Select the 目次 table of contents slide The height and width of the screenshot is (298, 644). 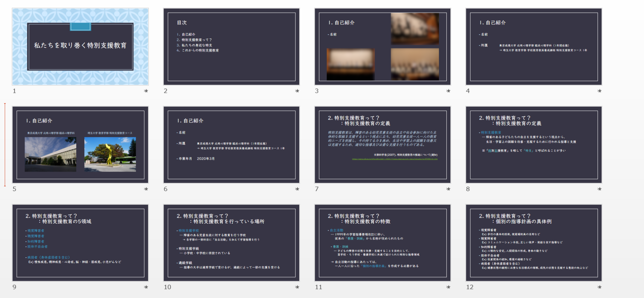point(232,47)
